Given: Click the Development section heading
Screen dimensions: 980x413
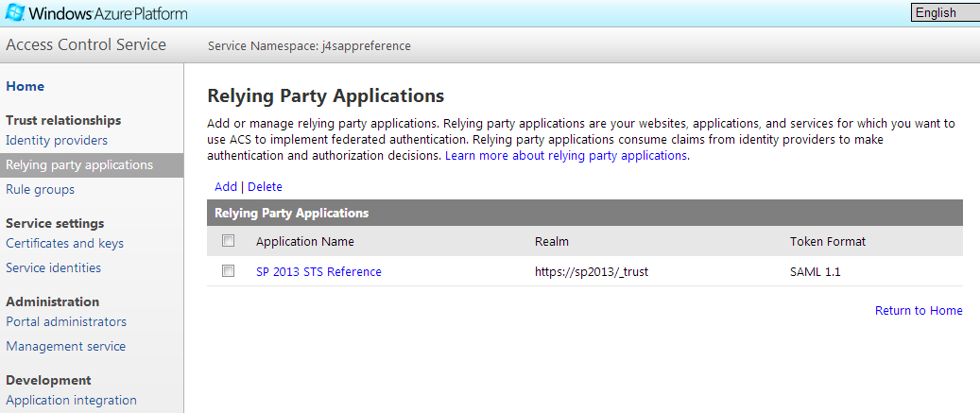Looking at the screenshot, I should click(x=49, y=380).
